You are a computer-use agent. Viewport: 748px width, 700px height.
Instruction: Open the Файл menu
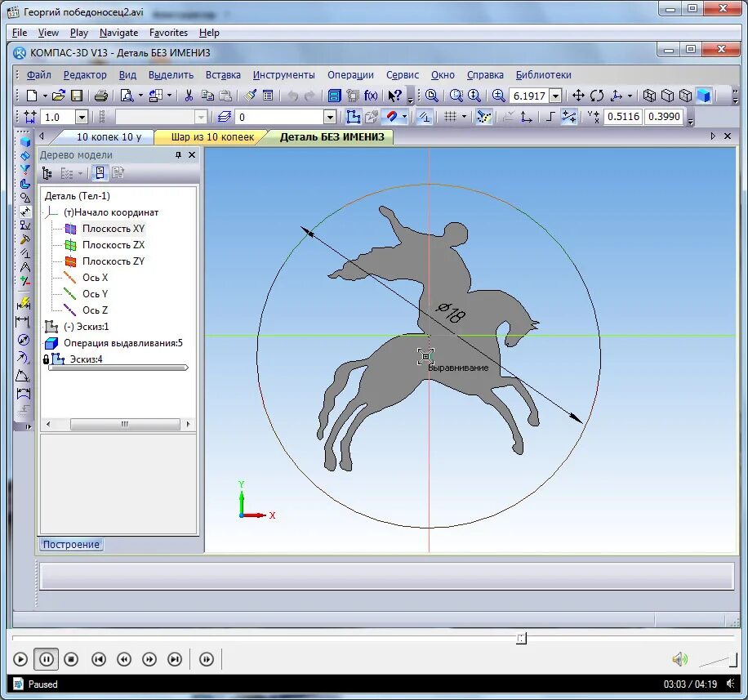click(39, 75)
